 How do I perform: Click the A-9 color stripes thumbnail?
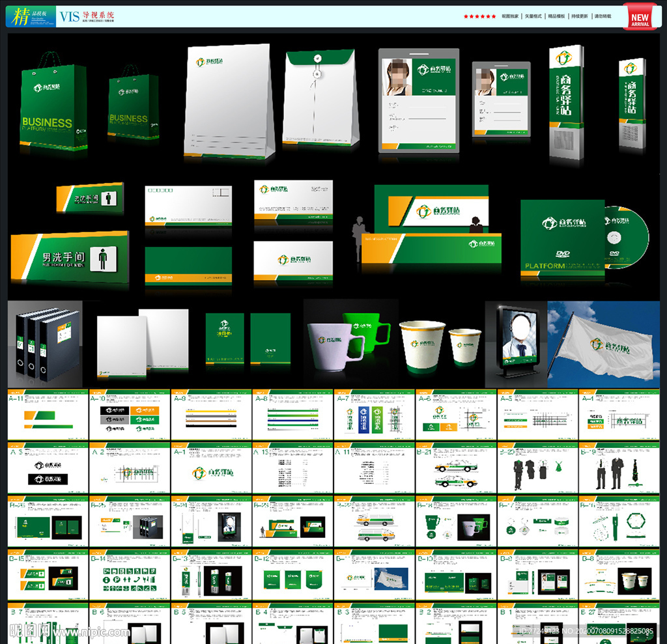point(210,415)
